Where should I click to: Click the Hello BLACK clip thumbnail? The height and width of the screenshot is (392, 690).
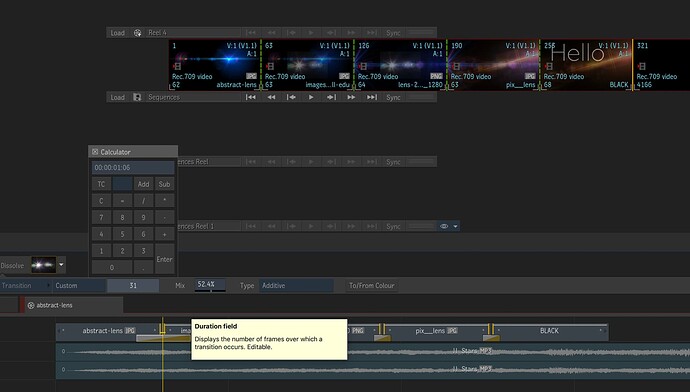pyautogui.click(x=586, y=65)
